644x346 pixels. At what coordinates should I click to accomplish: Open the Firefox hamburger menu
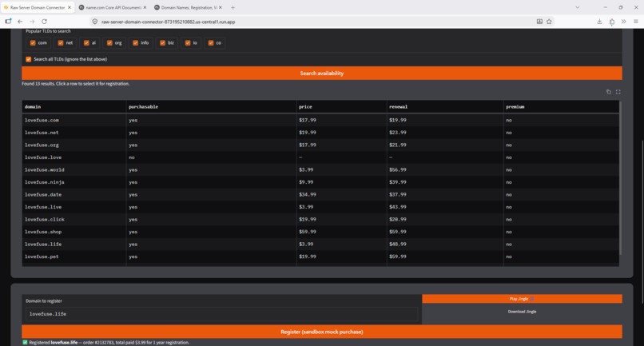(x=635, y=22)
